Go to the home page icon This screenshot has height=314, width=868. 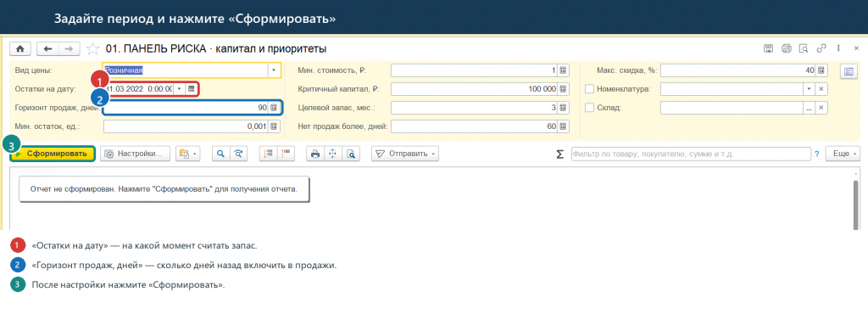tap(20, 48)
